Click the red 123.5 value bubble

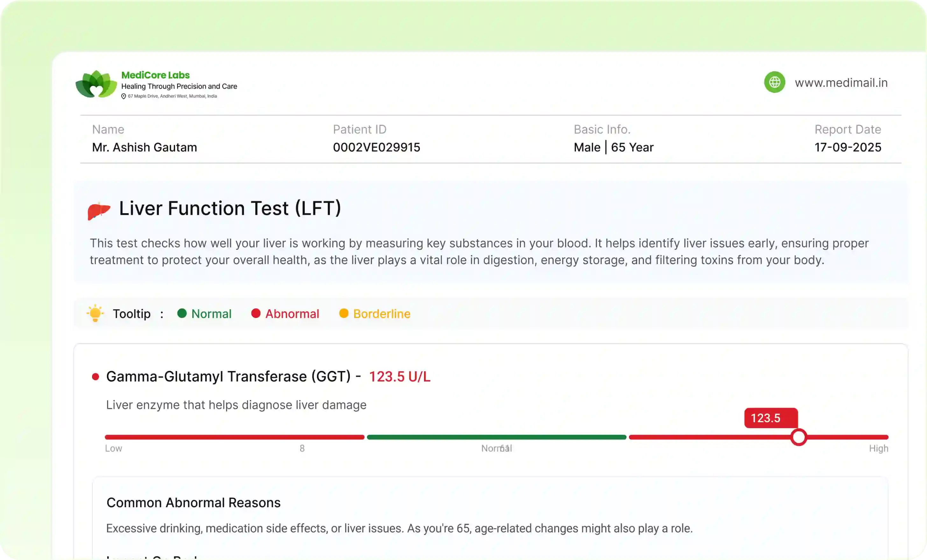tap(770, 418)
